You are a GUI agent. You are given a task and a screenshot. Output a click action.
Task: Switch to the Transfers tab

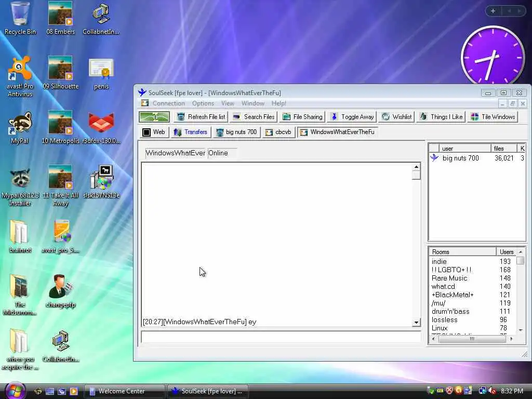click(x=191, y=132)
